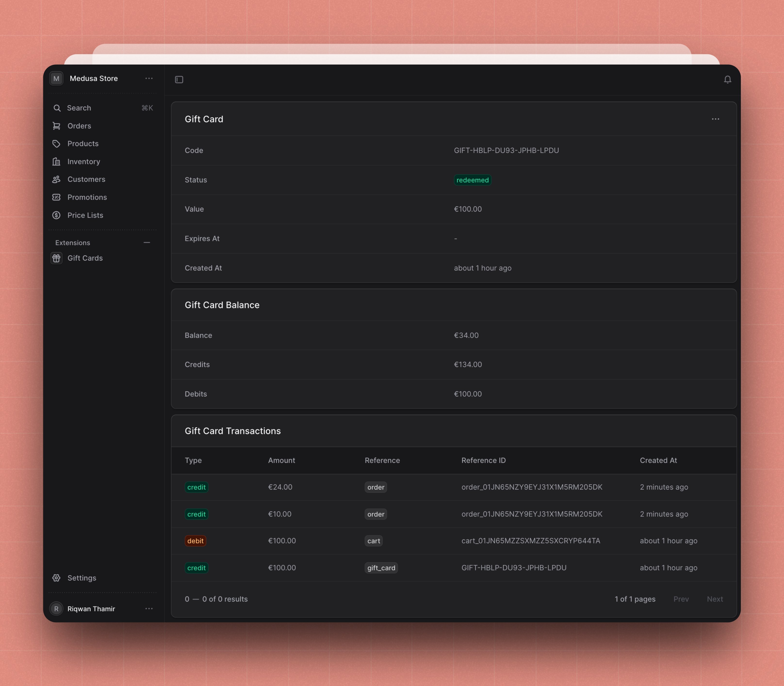Screen dimensions: 784x686
Task: Click the Type column header
Action: (x=193, y=460)
